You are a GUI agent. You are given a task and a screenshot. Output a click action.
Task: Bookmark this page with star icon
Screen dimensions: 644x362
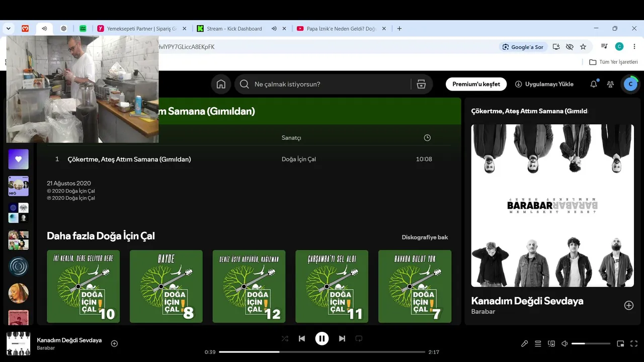[x=583, y=47]
